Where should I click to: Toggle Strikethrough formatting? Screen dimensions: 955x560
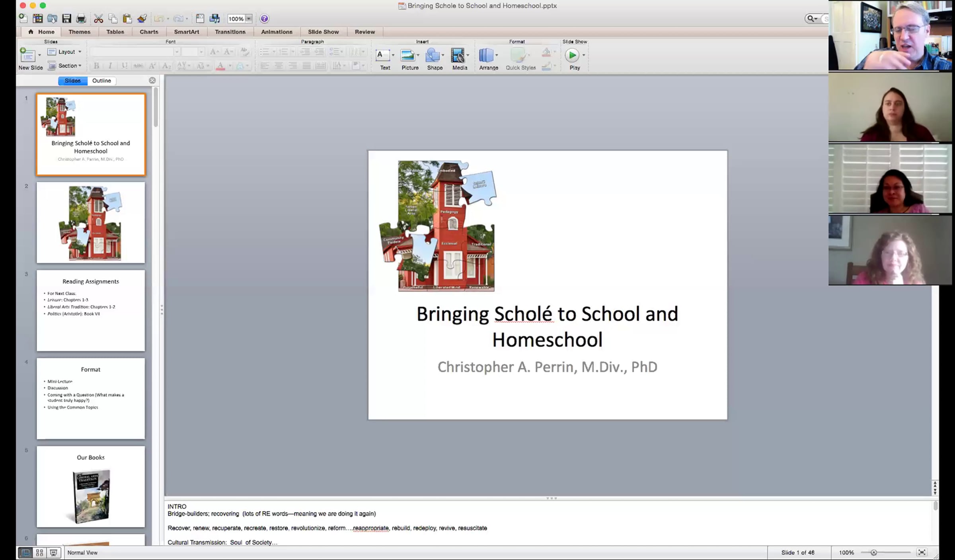point(138,66)
